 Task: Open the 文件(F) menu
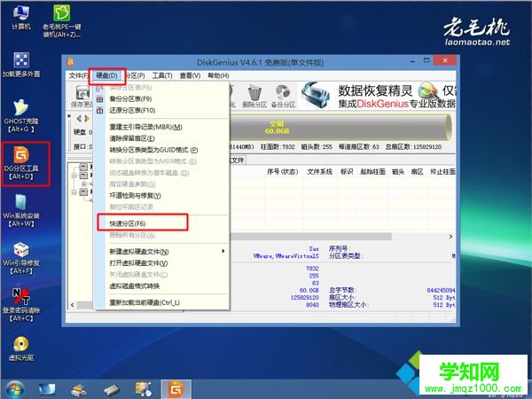tap(78, 75)
